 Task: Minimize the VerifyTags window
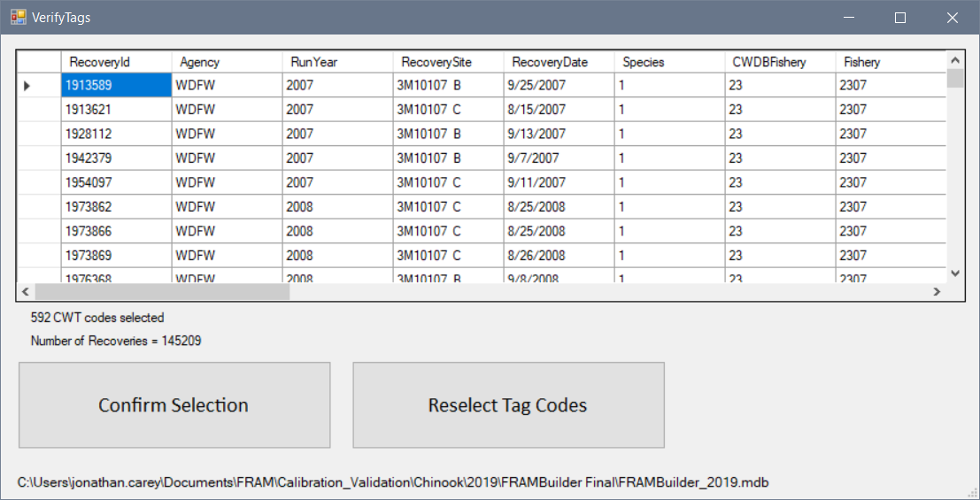pyautogui.click(x=848, y=18)
